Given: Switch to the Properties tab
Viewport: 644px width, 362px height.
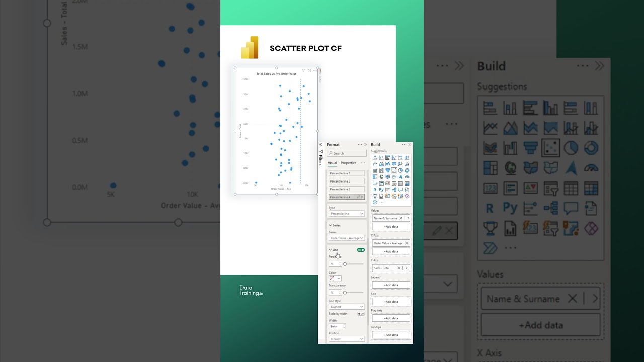Looking at the screenshot, I should (x=348, y=163).
